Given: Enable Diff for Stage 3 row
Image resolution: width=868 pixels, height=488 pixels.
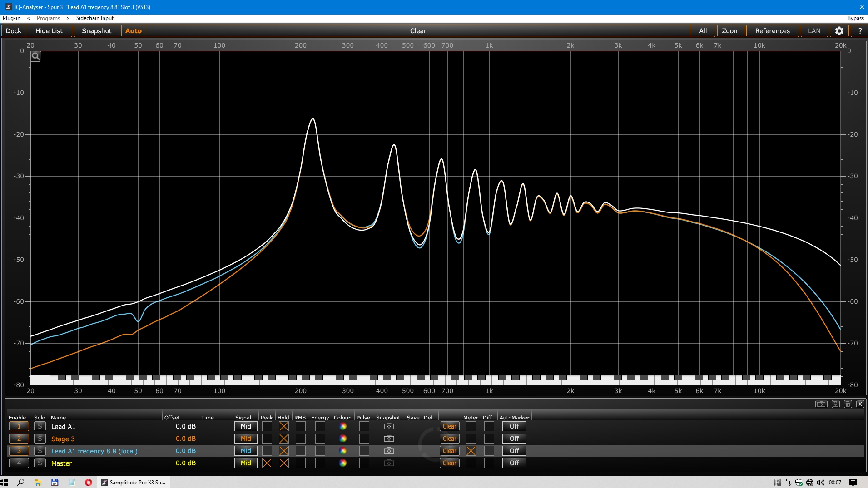Looking at the screenshot, I should [489, 439].
